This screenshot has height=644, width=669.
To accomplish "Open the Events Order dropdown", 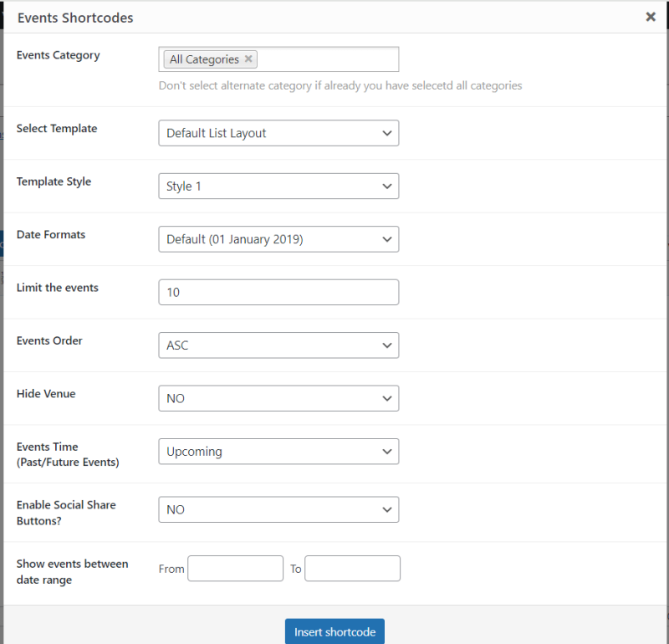I will pos(278,345).
